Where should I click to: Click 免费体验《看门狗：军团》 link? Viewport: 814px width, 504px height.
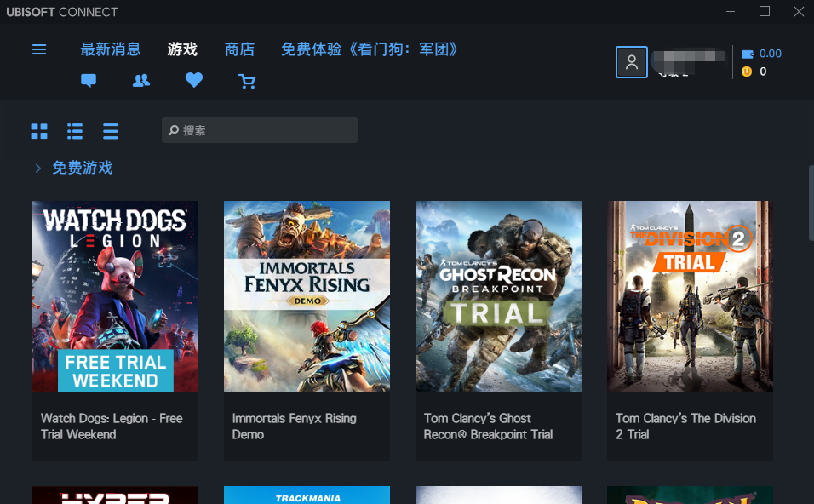(x=370, y=49)
